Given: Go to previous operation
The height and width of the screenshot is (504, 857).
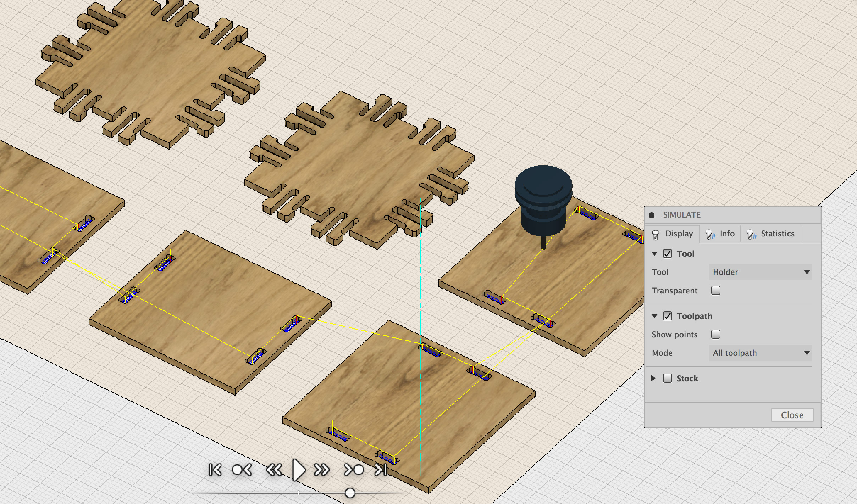Looking at the screenshot, I should point(242,470).
